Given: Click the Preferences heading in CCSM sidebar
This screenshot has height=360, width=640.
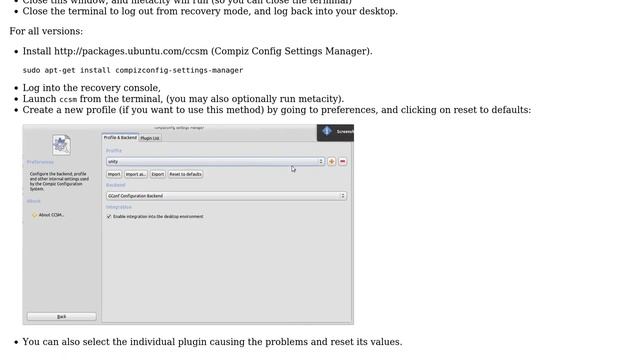Looking at the screenshot, I should 40,162.
